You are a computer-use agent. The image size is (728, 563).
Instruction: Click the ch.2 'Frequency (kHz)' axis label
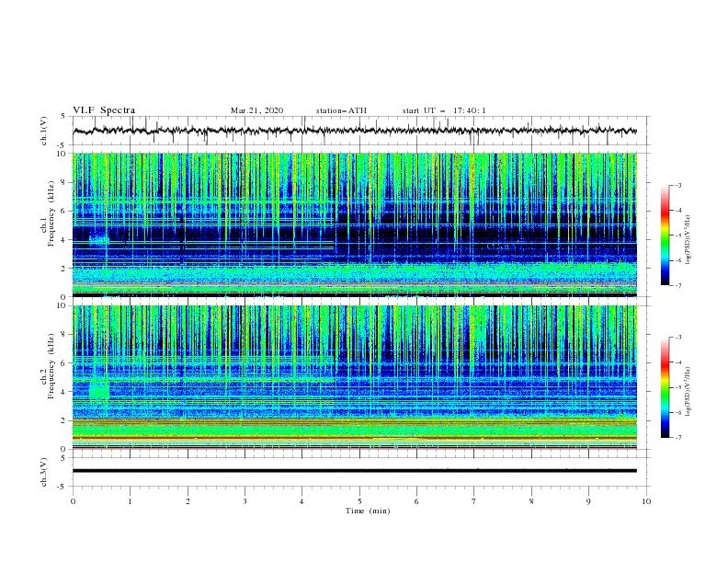[51, 366]
